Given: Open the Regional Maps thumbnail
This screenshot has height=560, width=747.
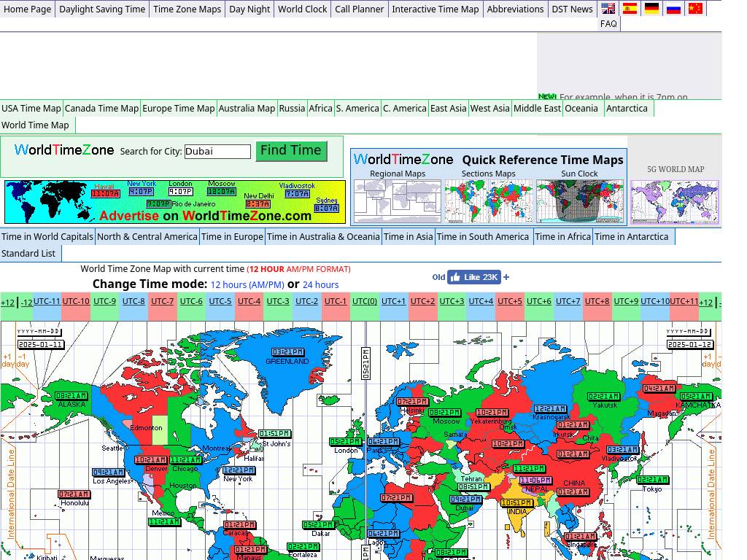Looking at the screenshot, I should 398,201.
